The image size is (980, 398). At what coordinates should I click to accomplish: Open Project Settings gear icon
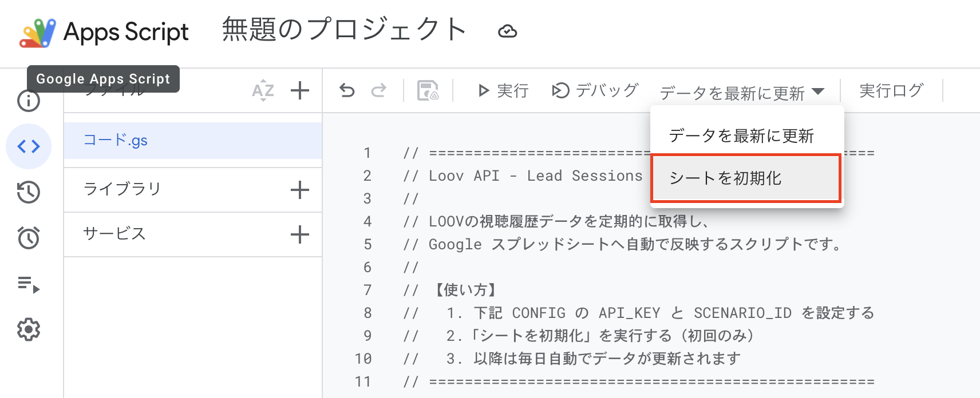pyautogui.click(x=29, y=329)
